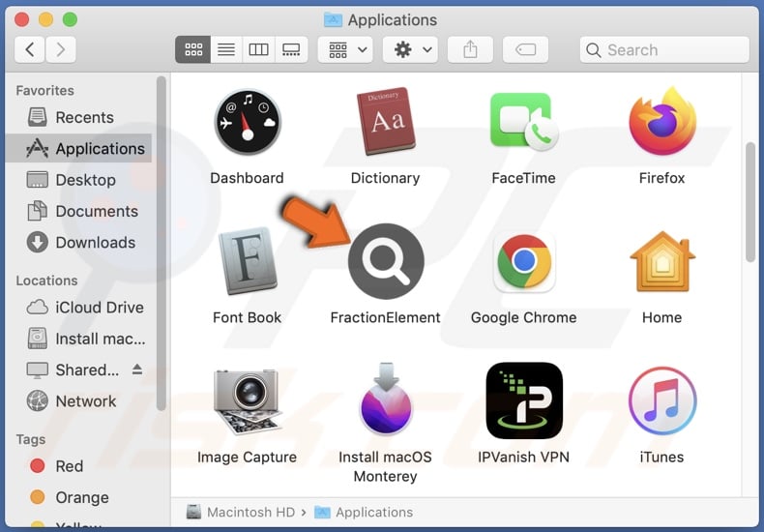This screenshot has height=532, width=764.
Task: Click the Google Chrome label text
Action: tap(524, 317)
